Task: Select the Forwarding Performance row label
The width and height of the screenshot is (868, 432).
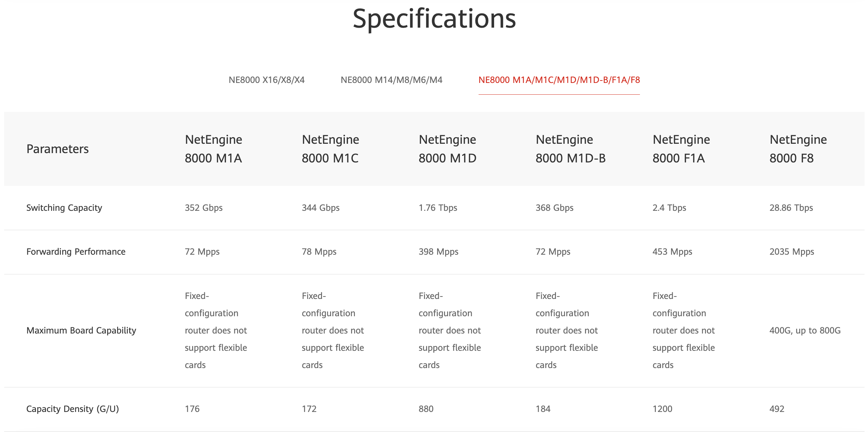Action: (76, 252)
